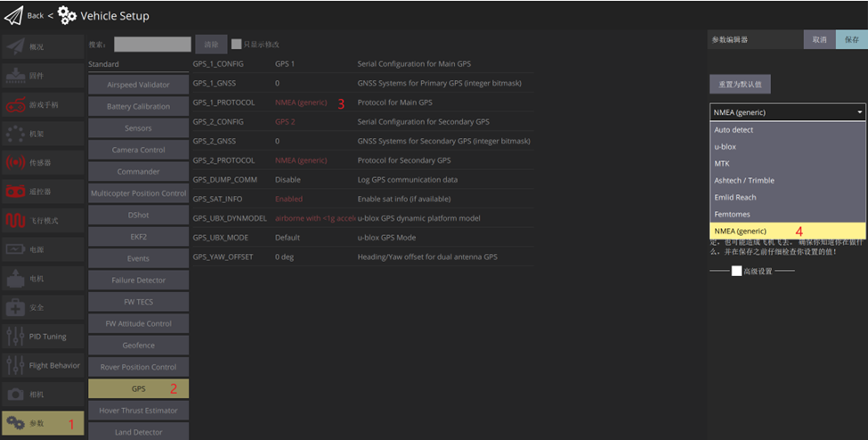
Task: Select the GPS_1_PROTOCOL NMEA (generic) value
Action: (301, 102)
